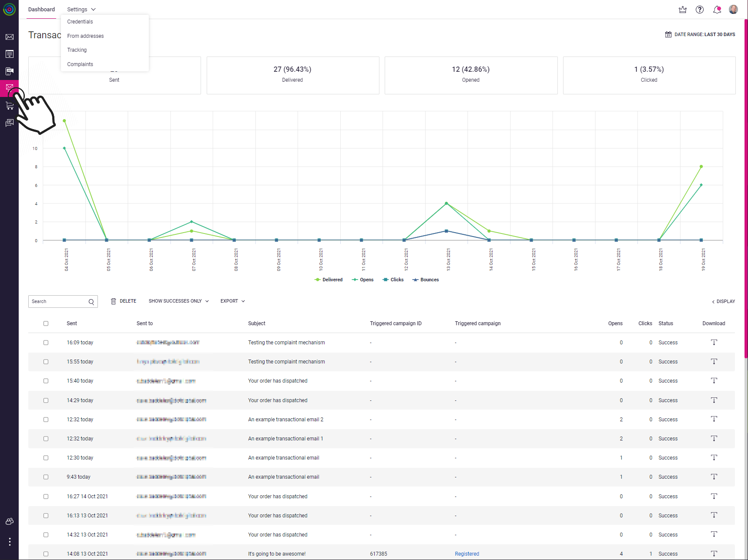Screen dimensions: 748x560
Task: Click the magnifier icon in search box
Action: [91, 302]
